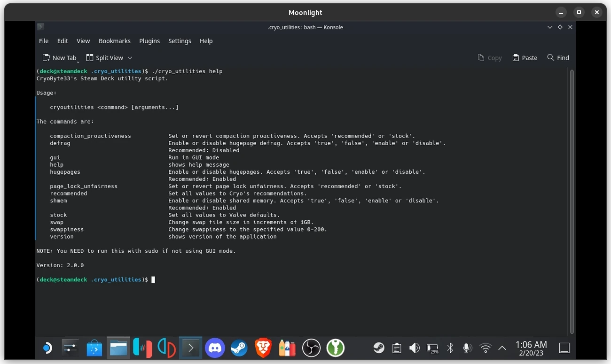The height and width of the screenshot is (364, 611).
Task: Click the 'swappiness' command text
Action: (x=67, y=230)
